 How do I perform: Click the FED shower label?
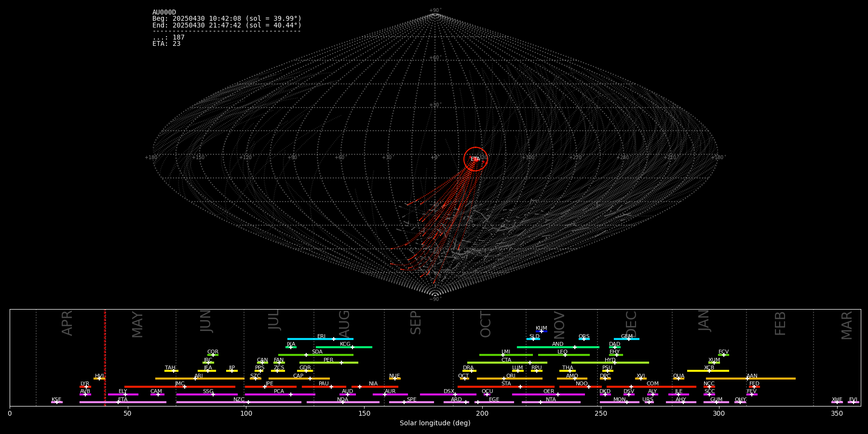click(x=755, y=384)
